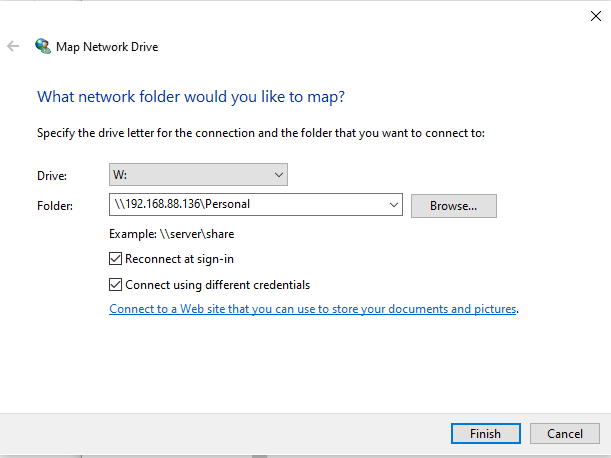Click the Browse... button
This screenshot has height=458, width=611.
[454, 206]
